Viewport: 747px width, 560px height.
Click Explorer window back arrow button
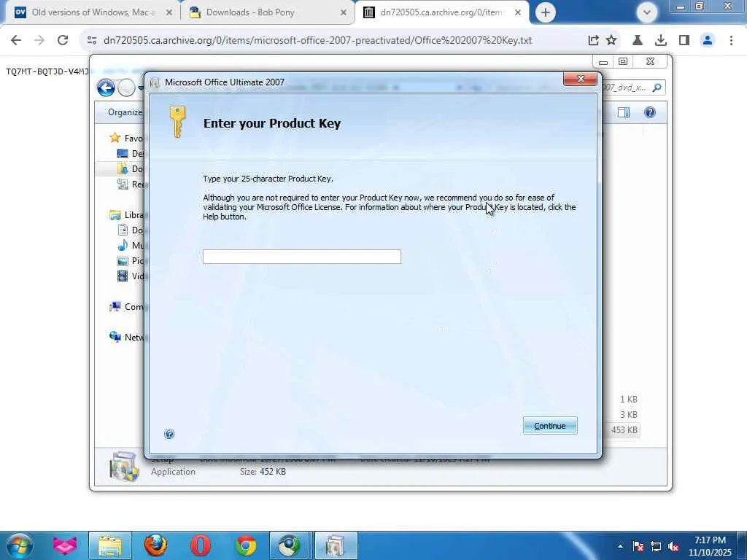point(106,87)
